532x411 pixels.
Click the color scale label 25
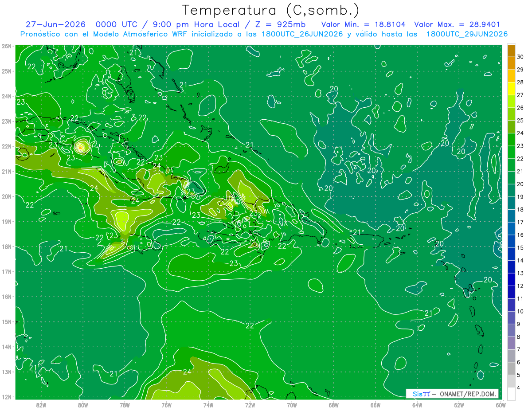pos(521,120)
